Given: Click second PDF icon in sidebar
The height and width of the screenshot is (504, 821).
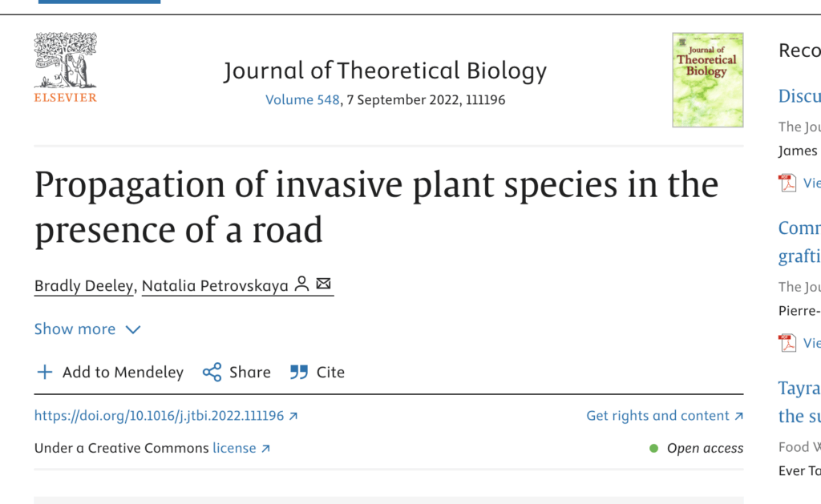Looking at the screenshot, I should [x=788, y=343].
